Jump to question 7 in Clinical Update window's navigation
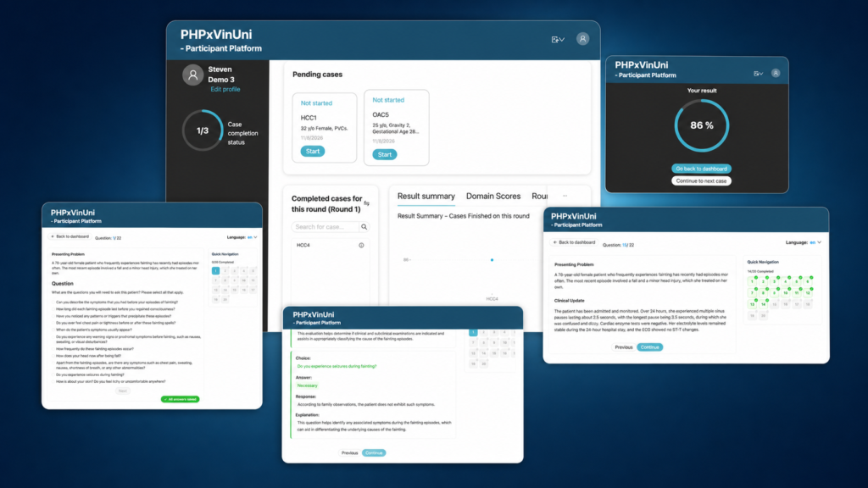 tap(753, 293)
